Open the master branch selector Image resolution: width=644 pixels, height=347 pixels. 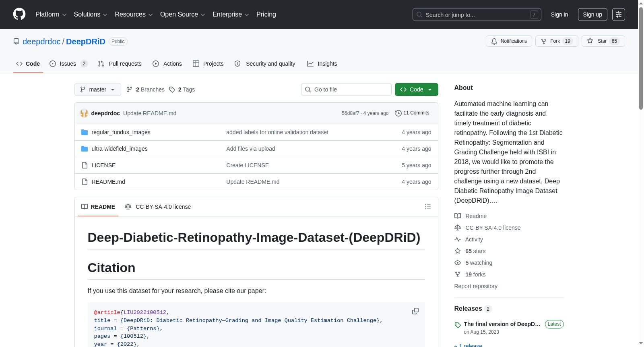click(x=98, y=89)
